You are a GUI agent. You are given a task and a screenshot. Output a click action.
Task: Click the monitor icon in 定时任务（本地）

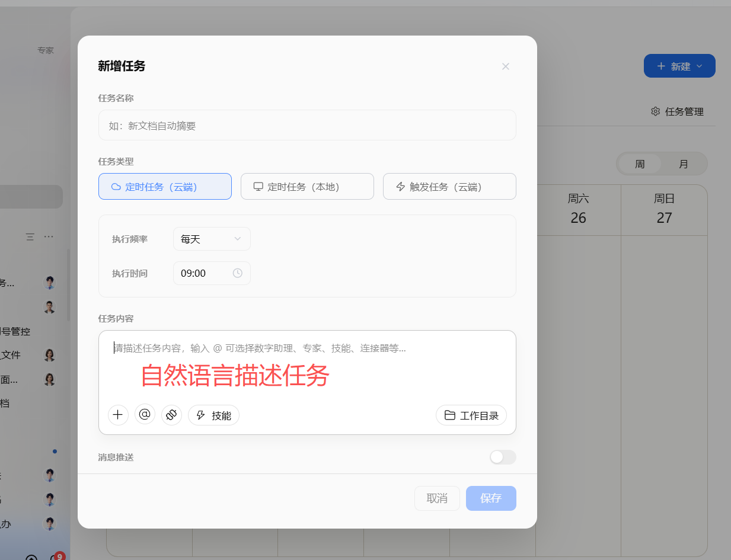258,187
